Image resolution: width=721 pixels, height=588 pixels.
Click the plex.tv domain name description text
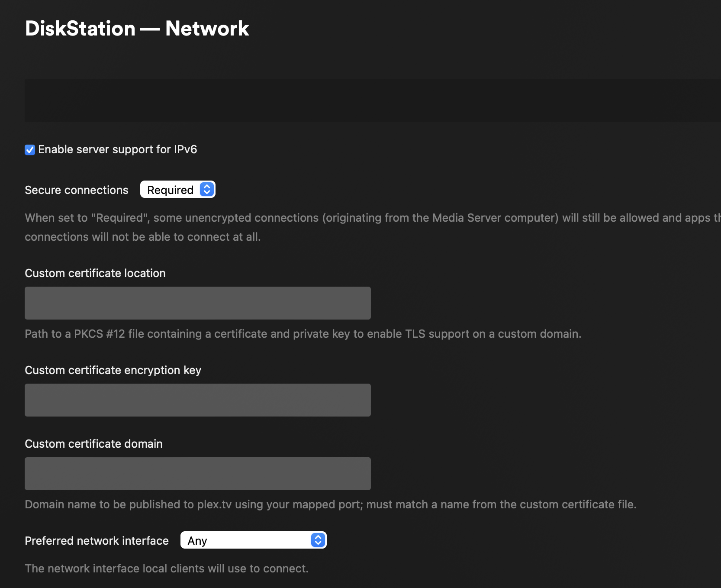pos(331,504)
